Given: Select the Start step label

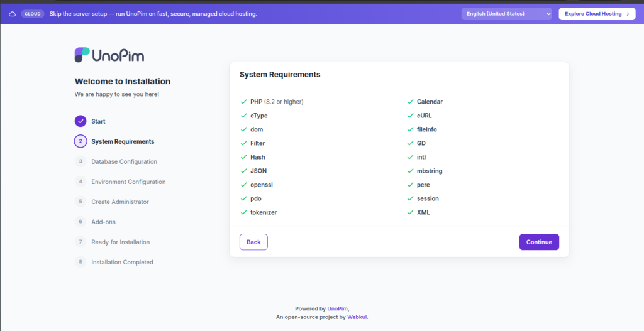Looking at the screenshot, I should [x=98, y=121].
